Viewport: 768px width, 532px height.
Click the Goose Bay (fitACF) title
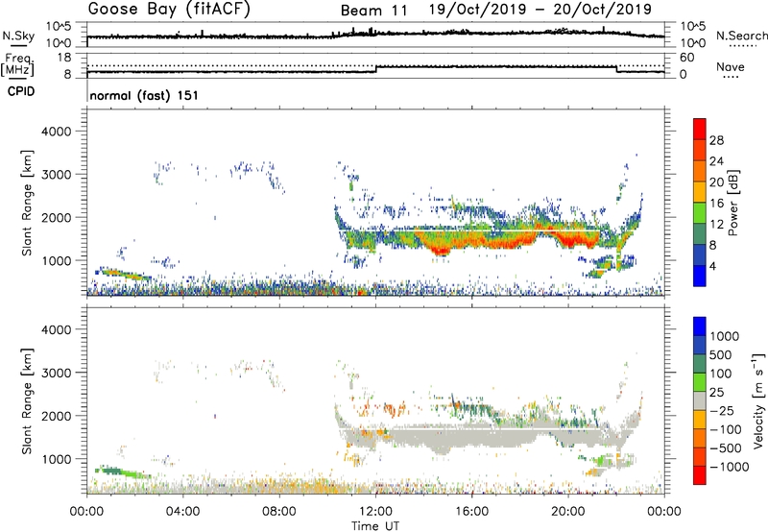(169, 10)
